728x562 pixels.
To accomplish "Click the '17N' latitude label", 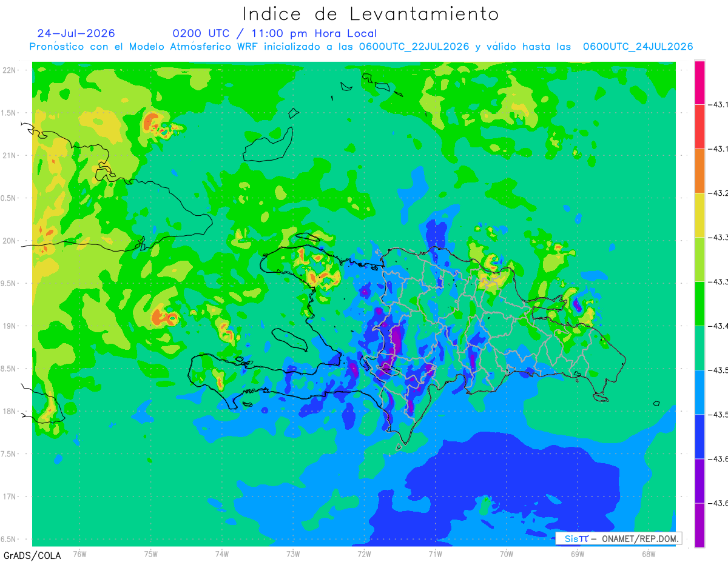I will [x=10, y=497].
